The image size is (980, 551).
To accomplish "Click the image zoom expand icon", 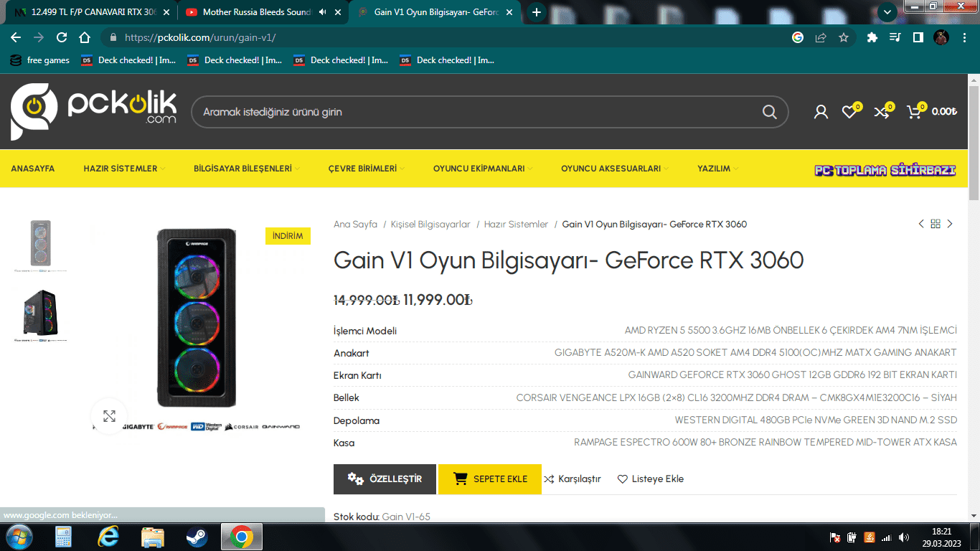I will click(x=109, y=416).
